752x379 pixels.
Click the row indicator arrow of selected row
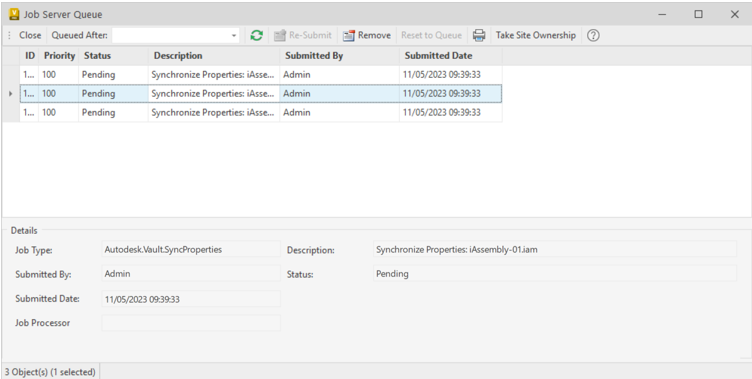point(11,94)
